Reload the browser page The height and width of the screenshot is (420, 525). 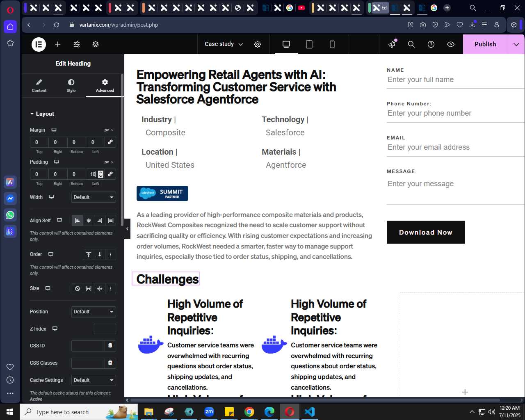(57, 25)
